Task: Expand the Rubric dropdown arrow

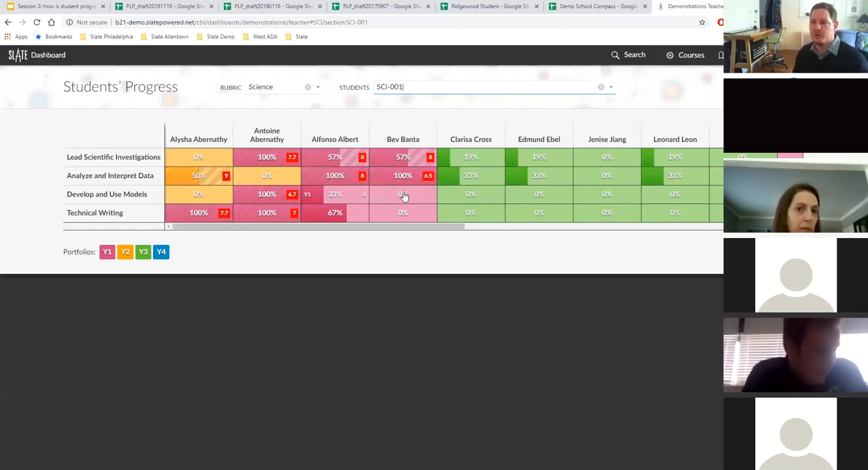Action: pos(318,87)
